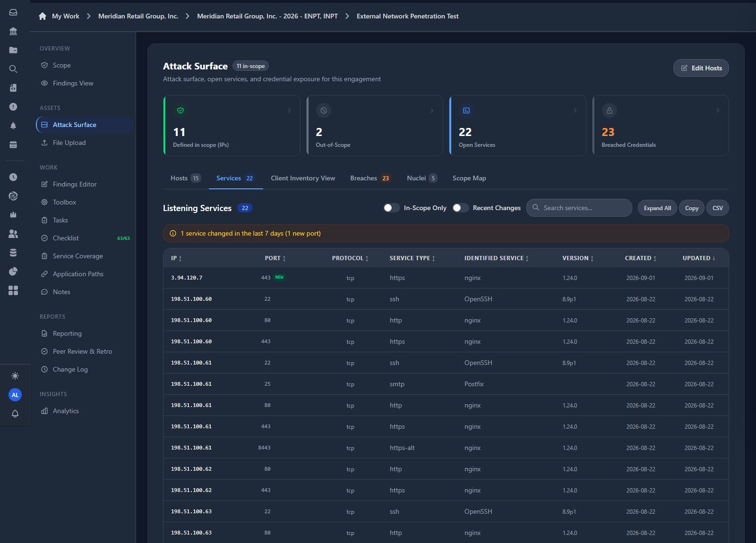Click the shield icon on Defined in scope card
The image size is (756, 543).
(x=180, y=110)
